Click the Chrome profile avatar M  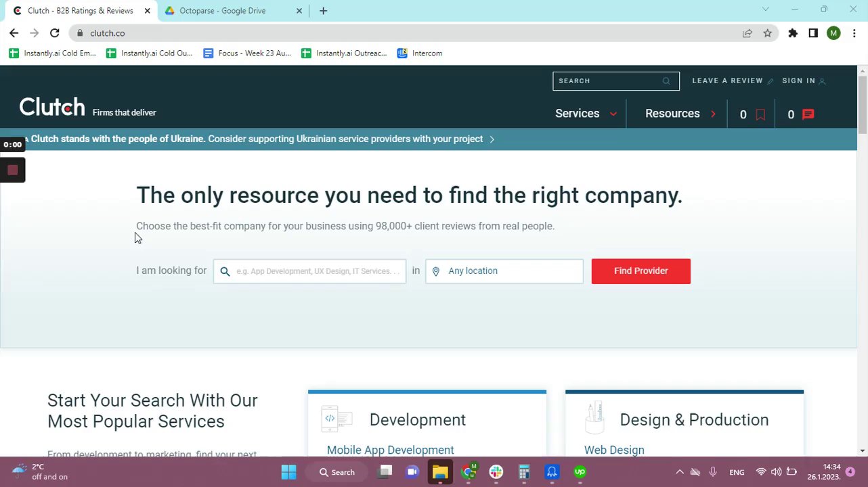[x=833, y=33]
